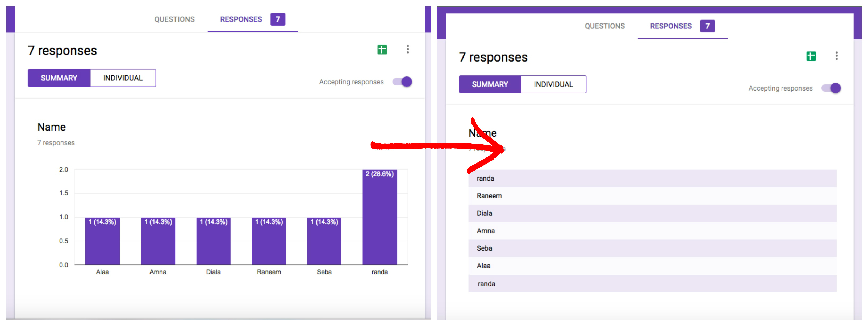Open the QUESTIONS tab
Screen dimensions: 868x326
(174, 19)
